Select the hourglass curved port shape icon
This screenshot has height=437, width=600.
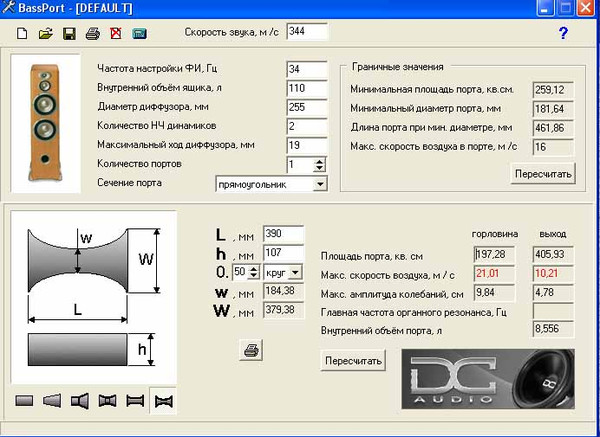163,401
